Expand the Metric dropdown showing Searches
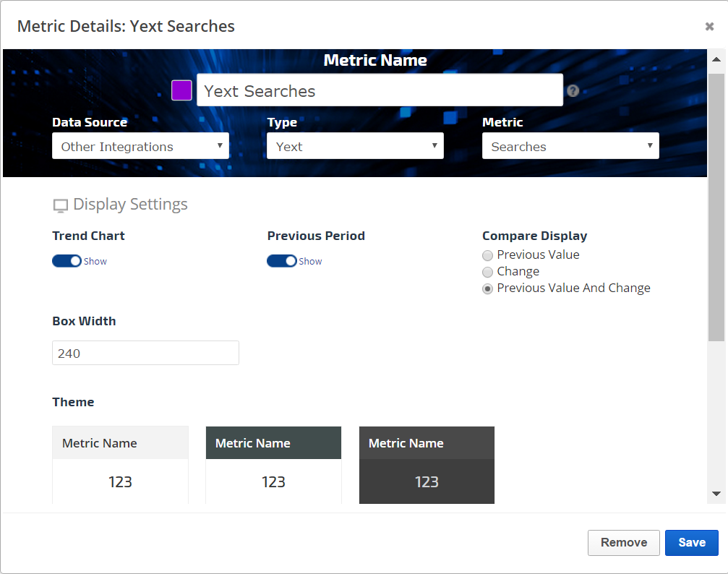Screen dimensions: 728x574 pos(570,146)
